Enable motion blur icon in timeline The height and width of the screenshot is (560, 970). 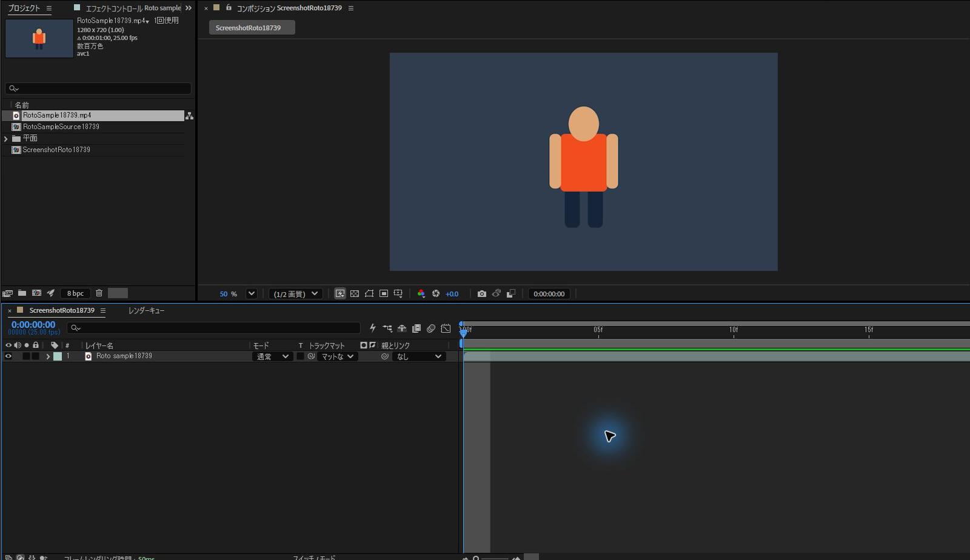point(431,328)
